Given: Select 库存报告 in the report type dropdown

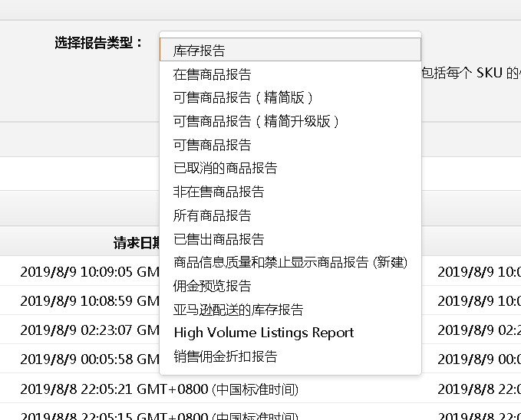Looking at the screenshot, I should pos(199,51).
